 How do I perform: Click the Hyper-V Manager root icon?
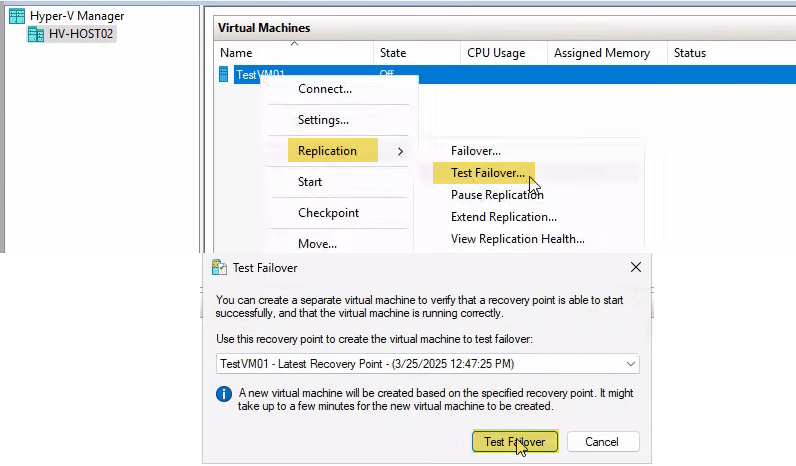pyautogui.click(x=17, y=16)
